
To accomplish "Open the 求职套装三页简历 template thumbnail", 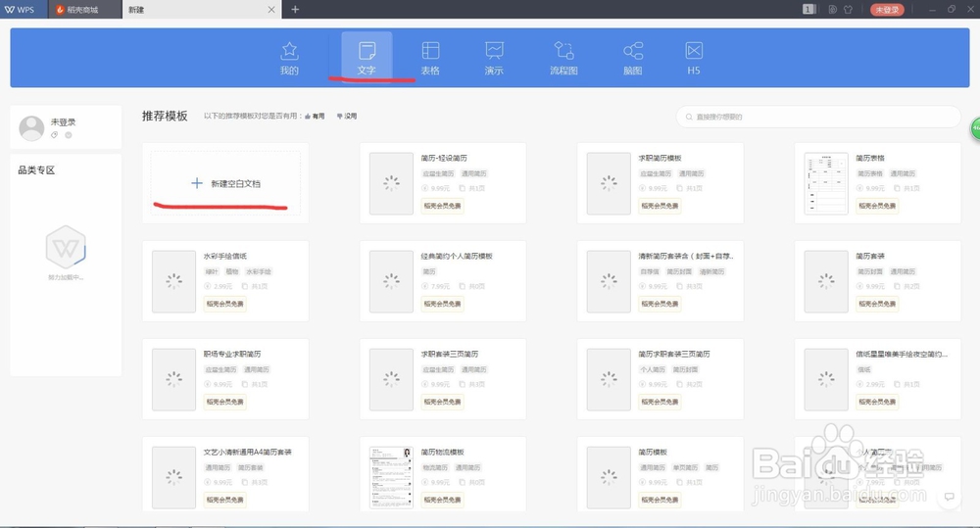I will tap(391, 379).
